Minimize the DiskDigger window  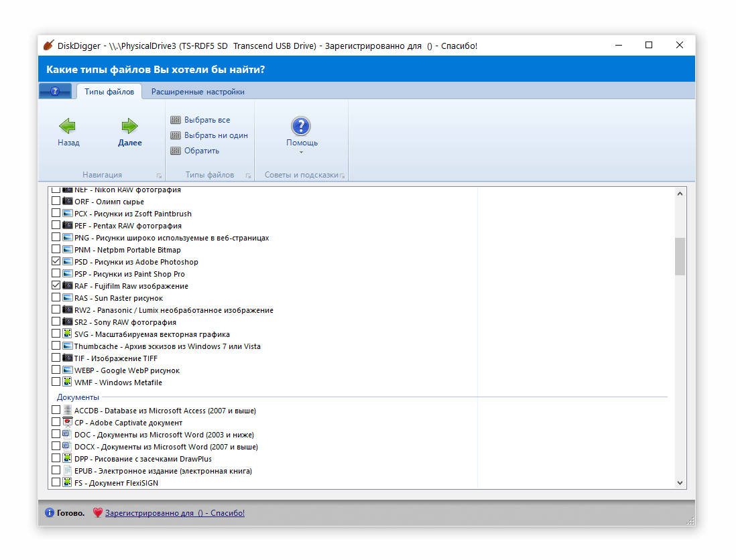619,45
